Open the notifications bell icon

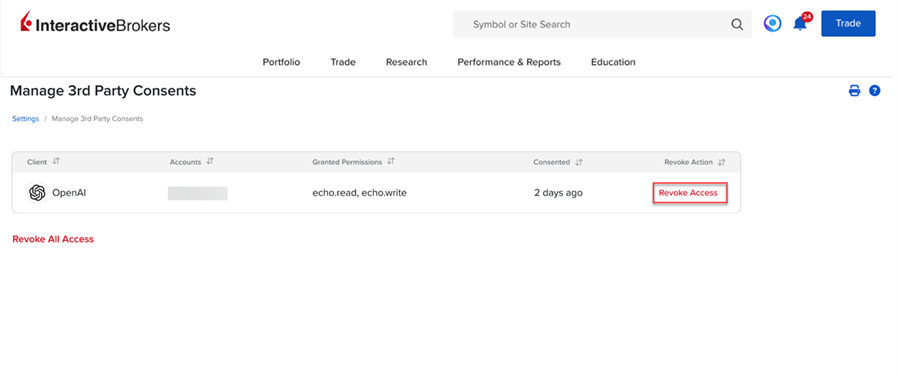[x=799, y=24]
